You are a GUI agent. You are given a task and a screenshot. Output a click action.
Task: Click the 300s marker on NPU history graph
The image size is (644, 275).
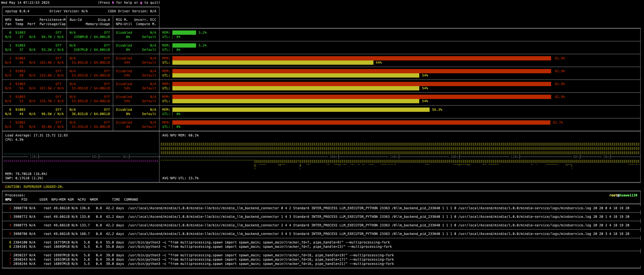click(333, 157)
